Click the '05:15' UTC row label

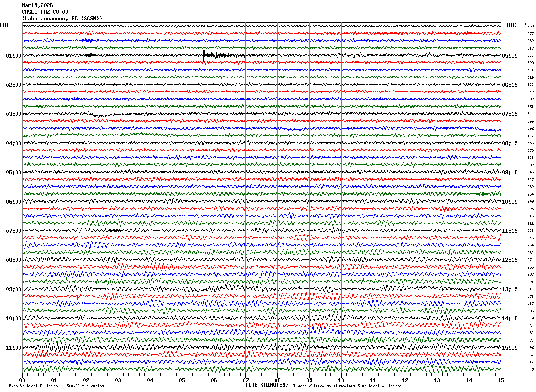(x=510, y=56)
